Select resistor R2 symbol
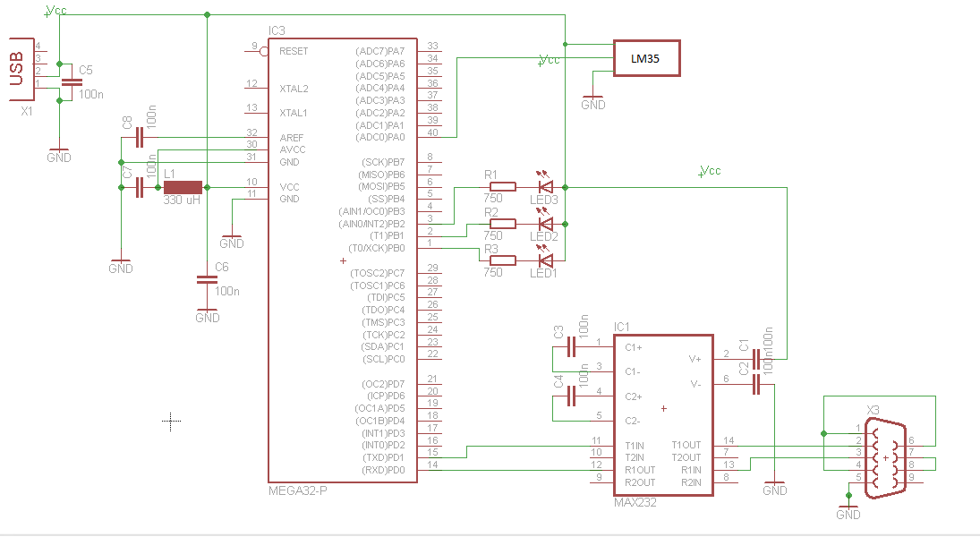Image resolution: width=980 pixels, height=537 pixels. (x=502, y=223)
